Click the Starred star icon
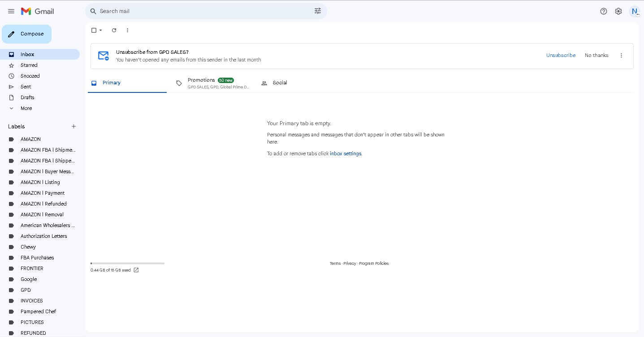Viewport: 644px width, 337px height. tap(12, 65)
